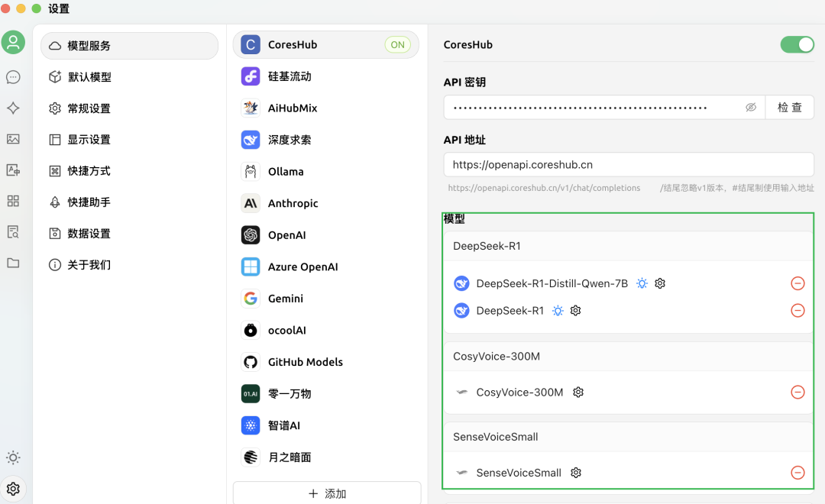This screenshot has width=825, height=504.
Task: Collapse the SenseVoiceSmall group header
Action: coord(629,437)
